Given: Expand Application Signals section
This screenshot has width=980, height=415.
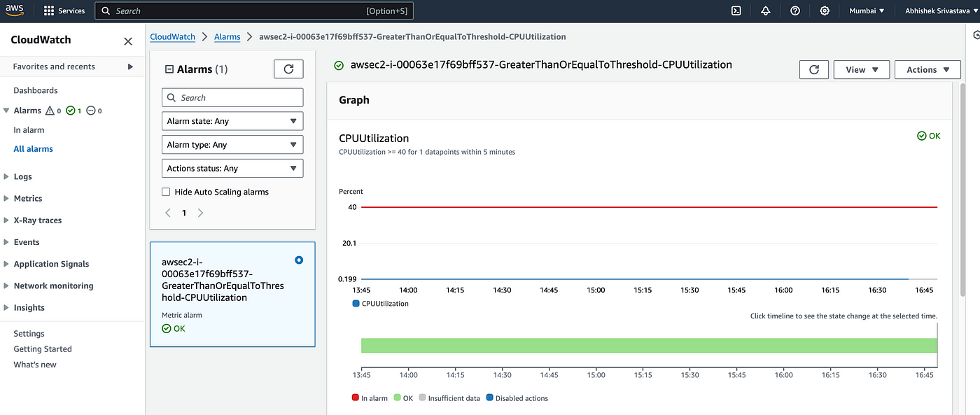Looking at the screenshot, I should pyautogui.click(x=6, y=264).
